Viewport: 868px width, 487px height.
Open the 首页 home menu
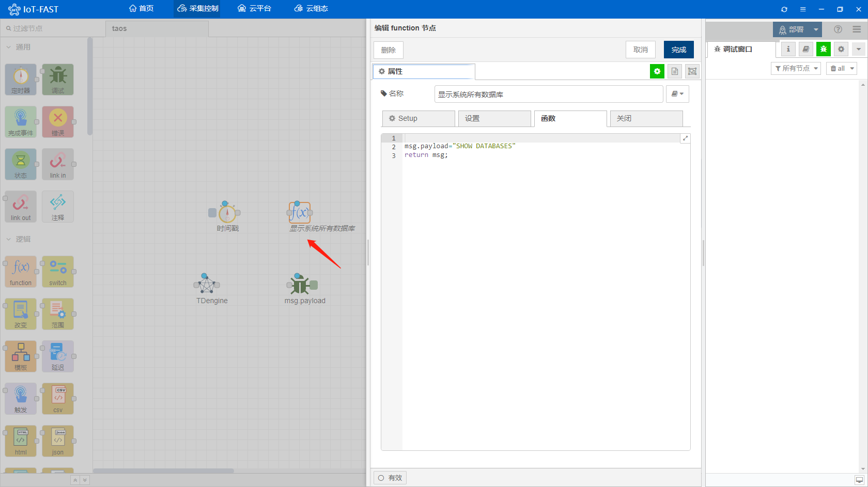(x=142, y=8)
